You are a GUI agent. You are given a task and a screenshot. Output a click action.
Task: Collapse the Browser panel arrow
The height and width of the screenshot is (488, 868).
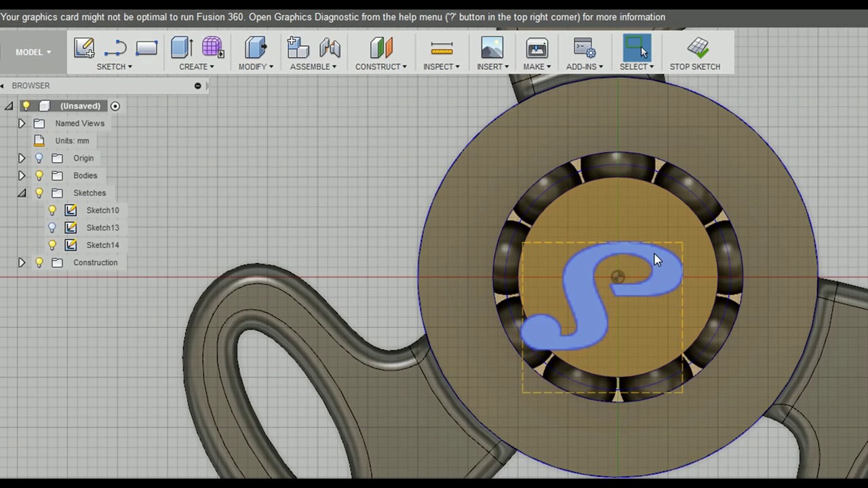coord(3,85)
